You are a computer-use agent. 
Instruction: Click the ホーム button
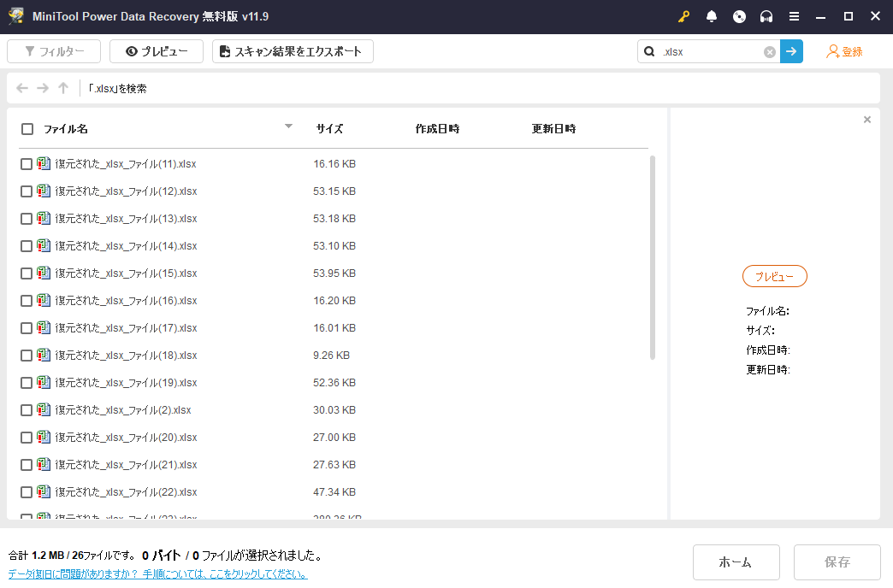point(736,562)
